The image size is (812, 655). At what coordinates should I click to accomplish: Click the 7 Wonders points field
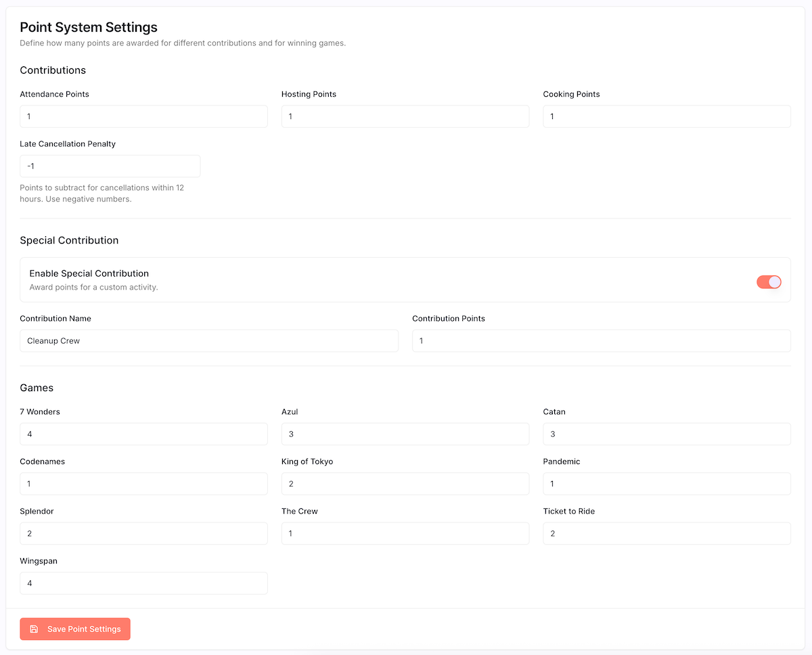coord(143,434)
